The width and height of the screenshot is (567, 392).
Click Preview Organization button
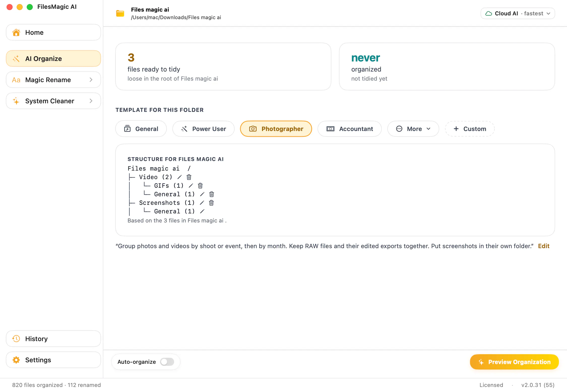514,362
